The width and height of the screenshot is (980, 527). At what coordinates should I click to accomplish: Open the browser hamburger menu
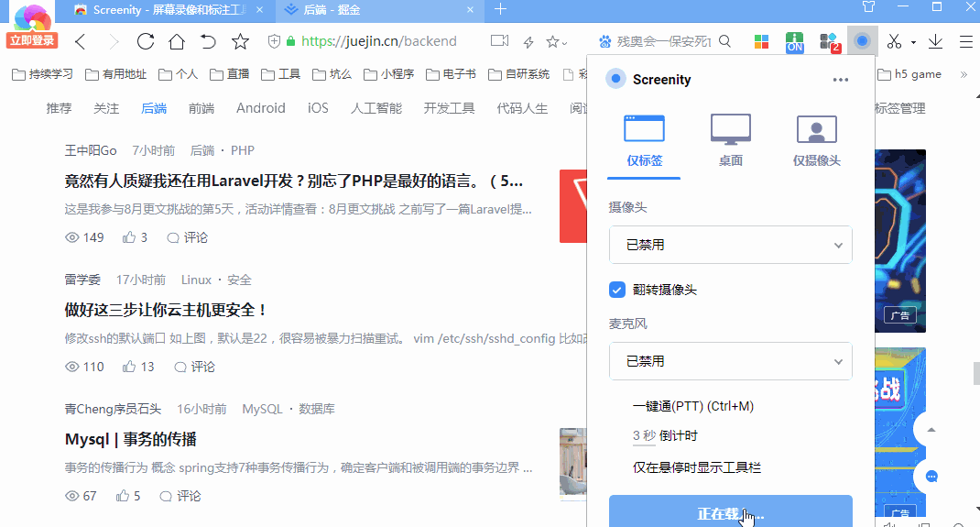click(966, 42)
